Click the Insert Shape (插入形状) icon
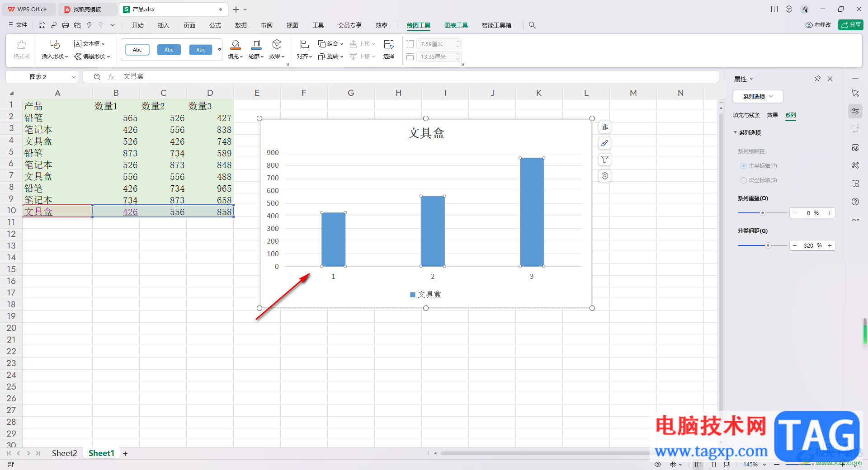The height and width of the screenshot is (470, 868). coord(55,44)
